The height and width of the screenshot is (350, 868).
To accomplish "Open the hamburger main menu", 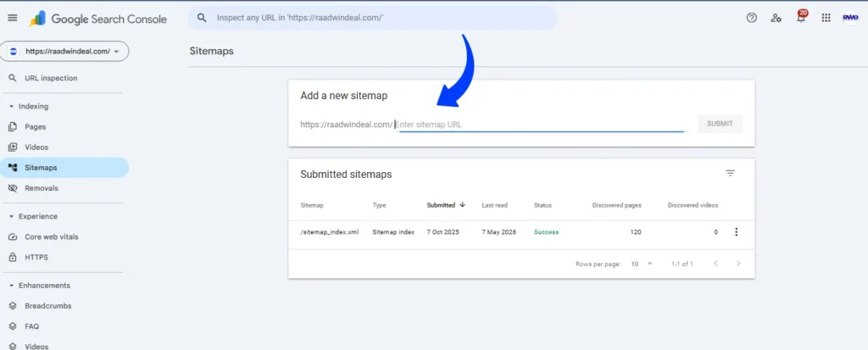I will (13, 19).
